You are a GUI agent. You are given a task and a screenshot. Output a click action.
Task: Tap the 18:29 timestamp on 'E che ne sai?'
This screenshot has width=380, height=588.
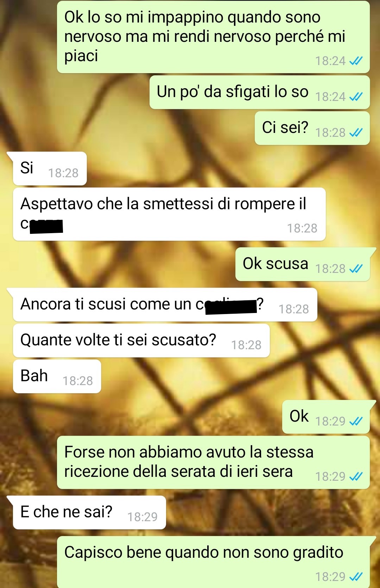point(142,517)
